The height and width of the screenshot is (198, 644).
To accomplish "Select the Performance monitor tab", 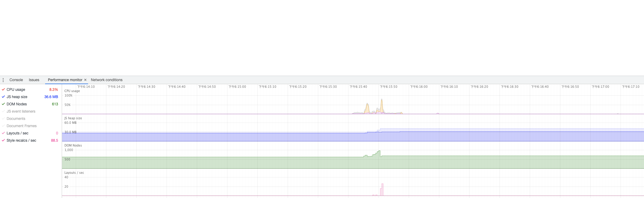I will 65,80.
